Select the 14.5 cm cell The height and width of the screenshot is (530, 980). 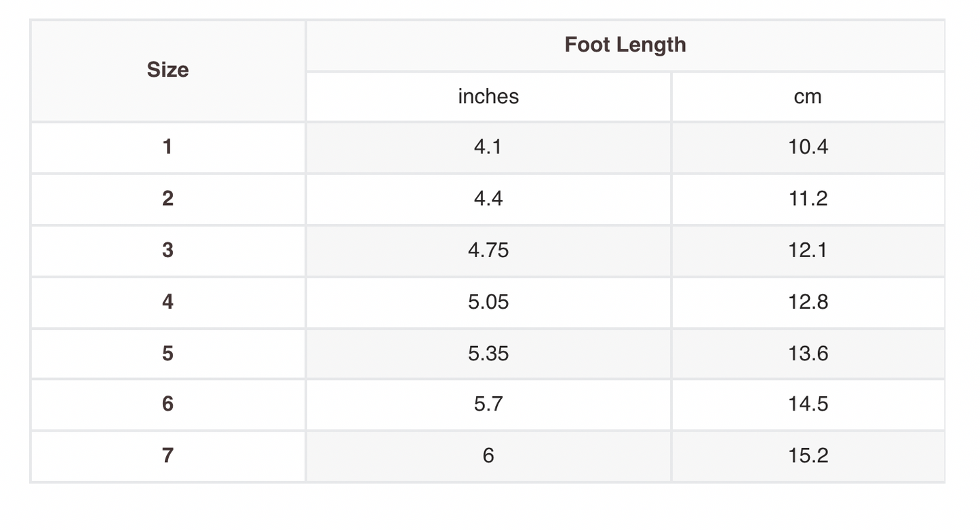click(808, 404)
